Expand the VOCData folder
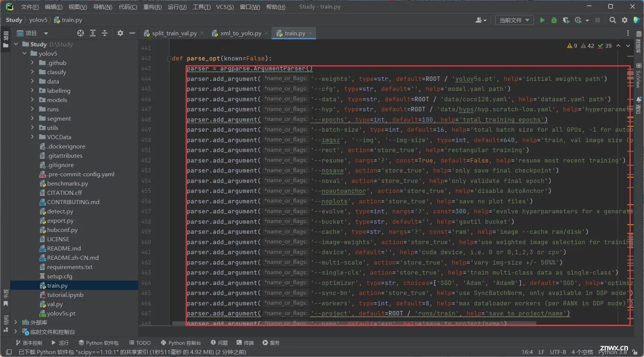Image resolution: width=644 pixels, height=357 pixels. point(32,137)
